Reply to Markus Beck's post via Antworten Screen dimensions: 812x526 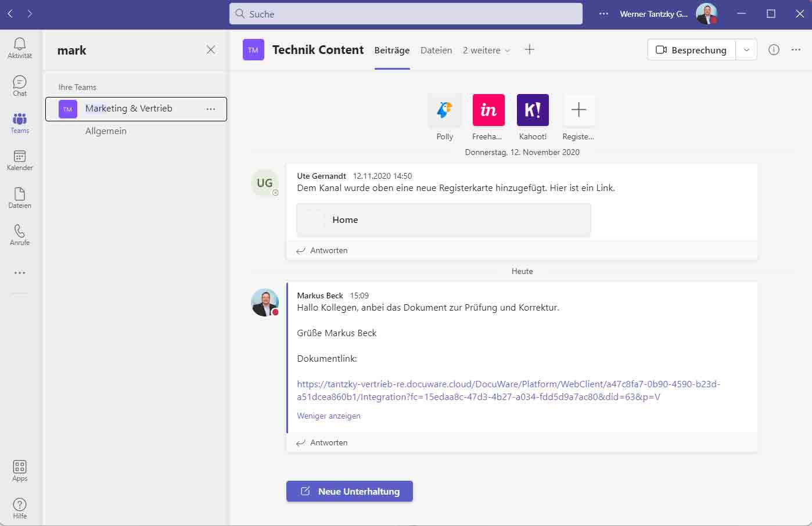[x=322, y=442]
